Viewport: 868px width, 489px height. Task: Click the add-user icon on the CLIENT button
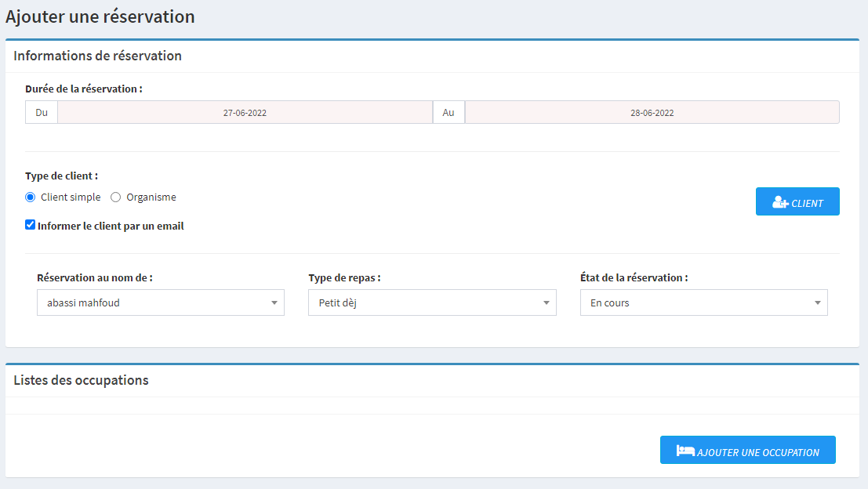[779, 202]
